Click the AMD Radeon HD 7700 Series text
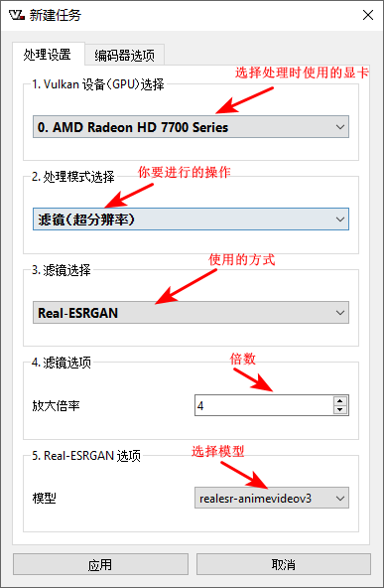384x588 pixels. pyautogui.click(x=133, y=127)
